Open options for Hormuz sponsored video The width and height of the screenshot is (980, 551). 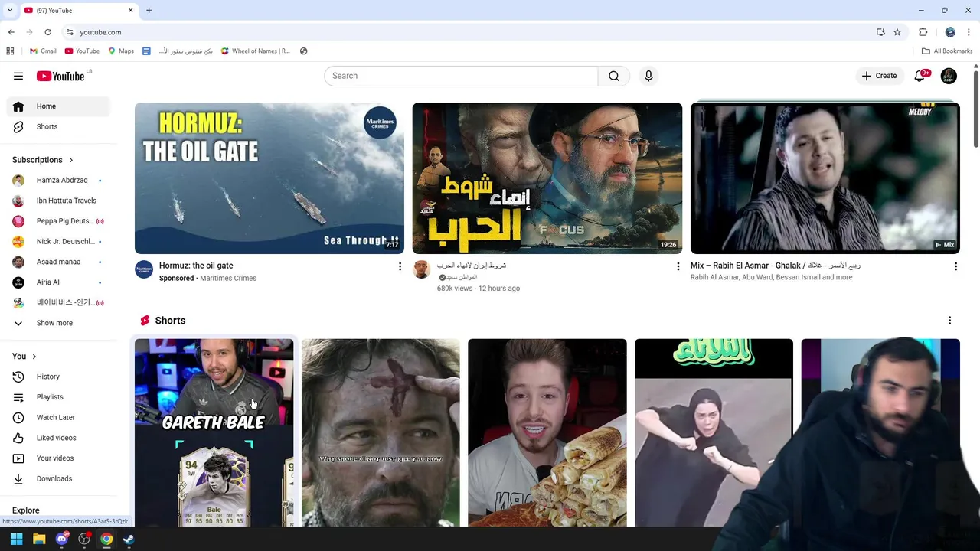click(x=400, y=266)
